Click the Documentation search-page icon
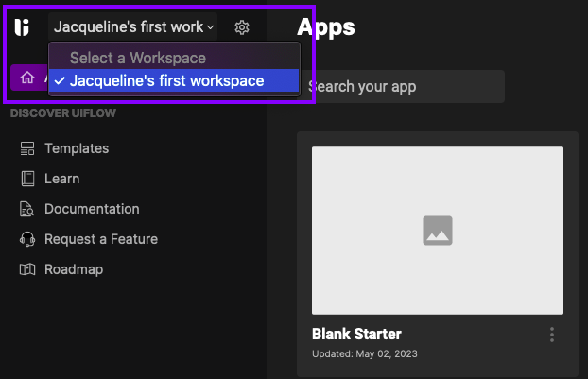The width and height of the screenshot is (588, 379). click(27, 209)
